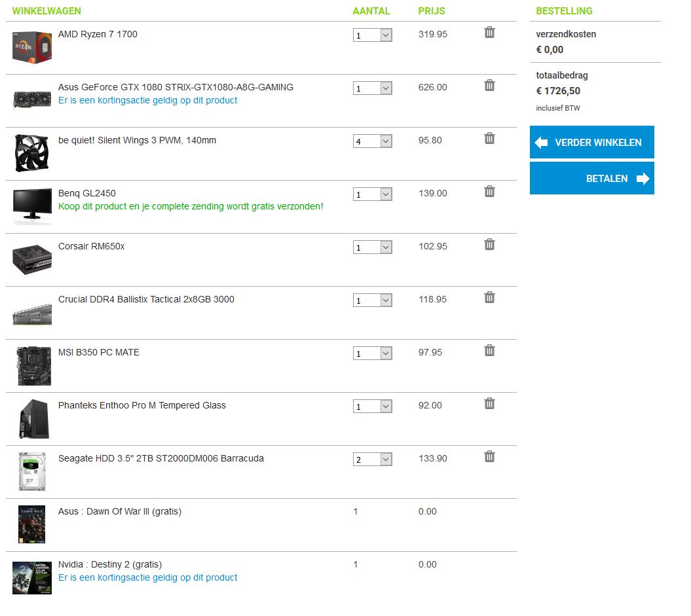
Task: Select the price 319.95
Action: tap(433, 34)
